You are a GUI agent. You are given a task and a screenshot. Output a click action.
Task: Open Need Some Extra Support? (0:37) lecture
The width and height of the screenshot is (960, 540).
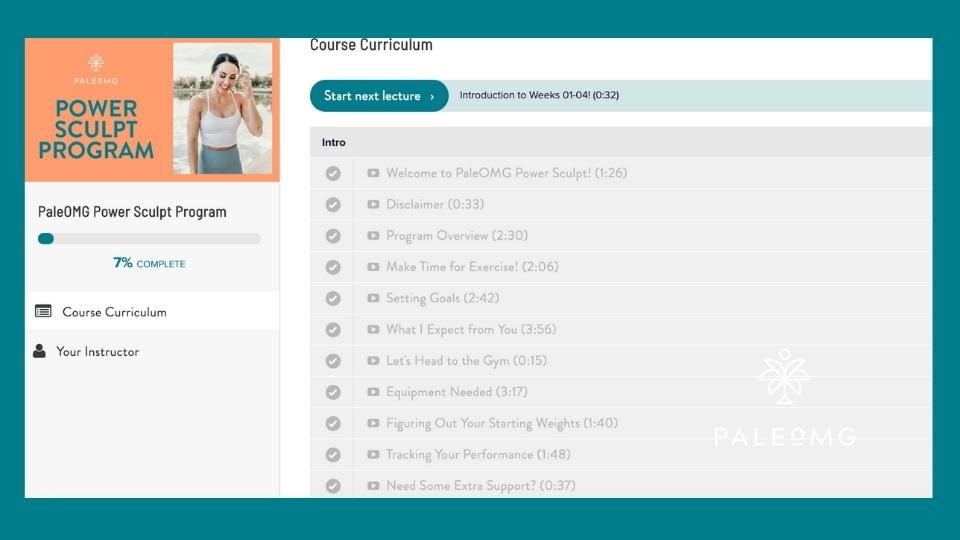pos(481,486)
